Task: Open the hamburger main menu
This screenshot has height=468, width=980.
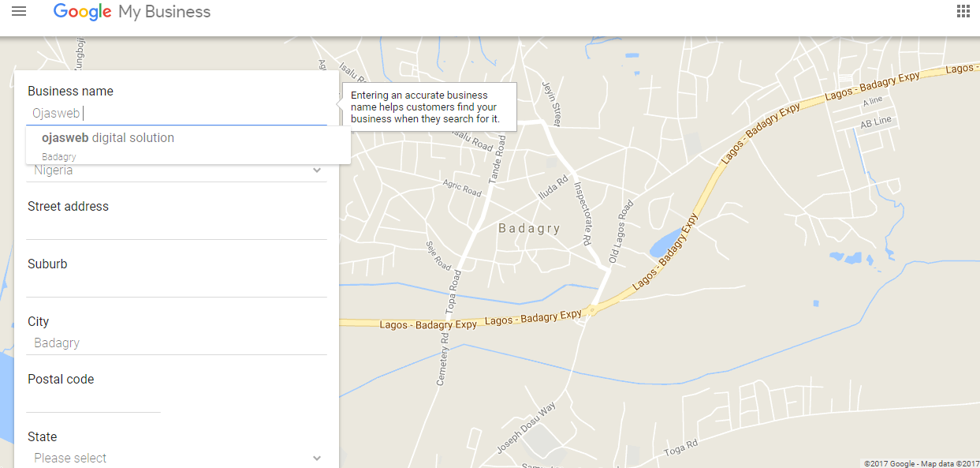Action: click(x=19, y=11)
